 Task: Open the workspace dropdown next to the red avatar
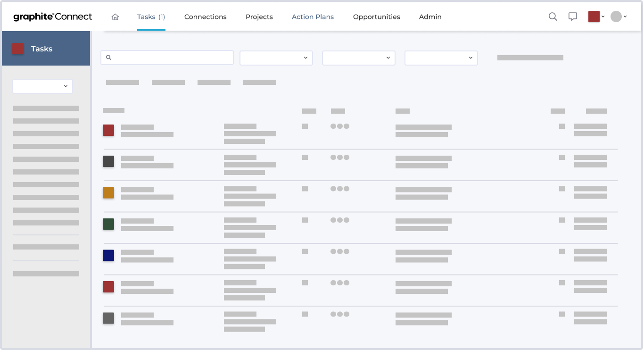point(602,17)
